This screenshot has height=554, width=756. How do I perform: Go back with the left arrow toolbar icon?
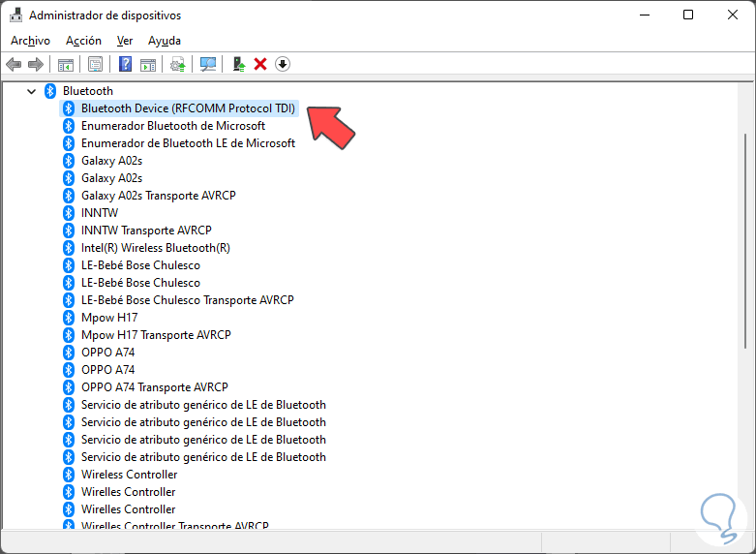coord(14,64)
